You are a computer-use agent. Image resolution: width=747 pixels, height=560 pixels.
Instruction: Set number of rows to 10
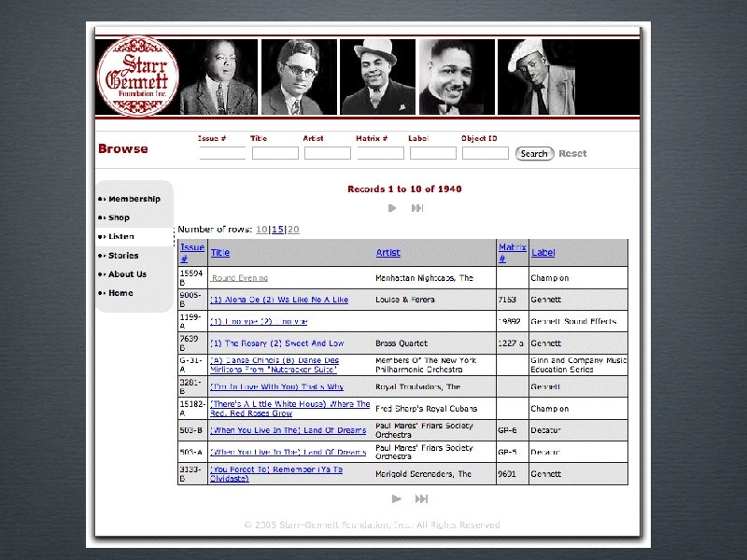coord(261,229)
